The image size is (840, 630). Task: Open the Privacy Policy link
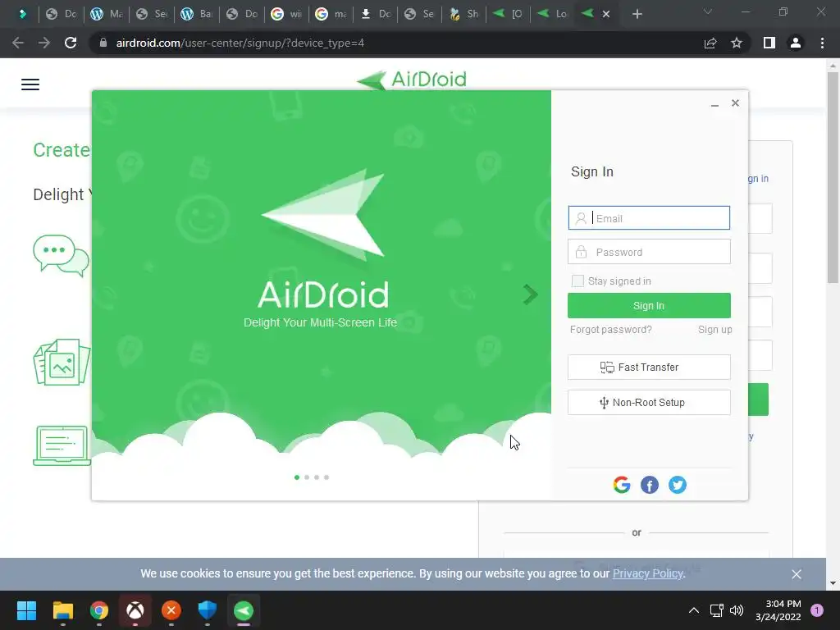[x=648, y=573]
